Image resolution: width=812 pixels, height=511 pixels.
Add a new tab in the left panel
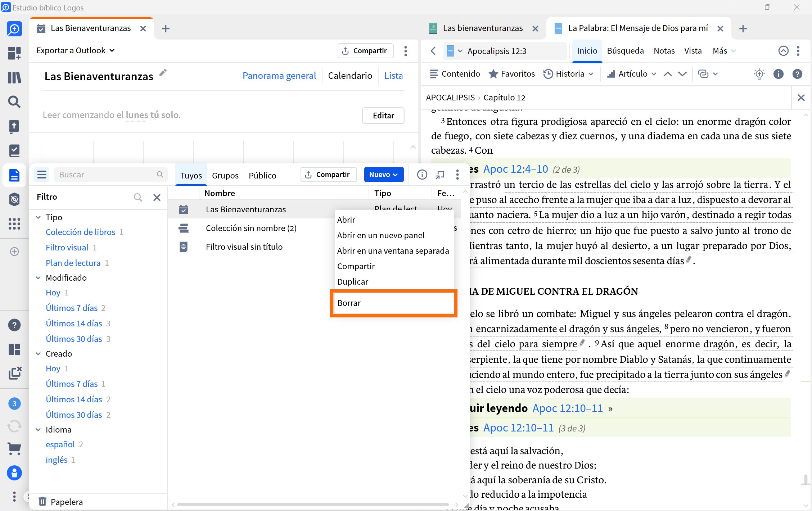[166, 29]
